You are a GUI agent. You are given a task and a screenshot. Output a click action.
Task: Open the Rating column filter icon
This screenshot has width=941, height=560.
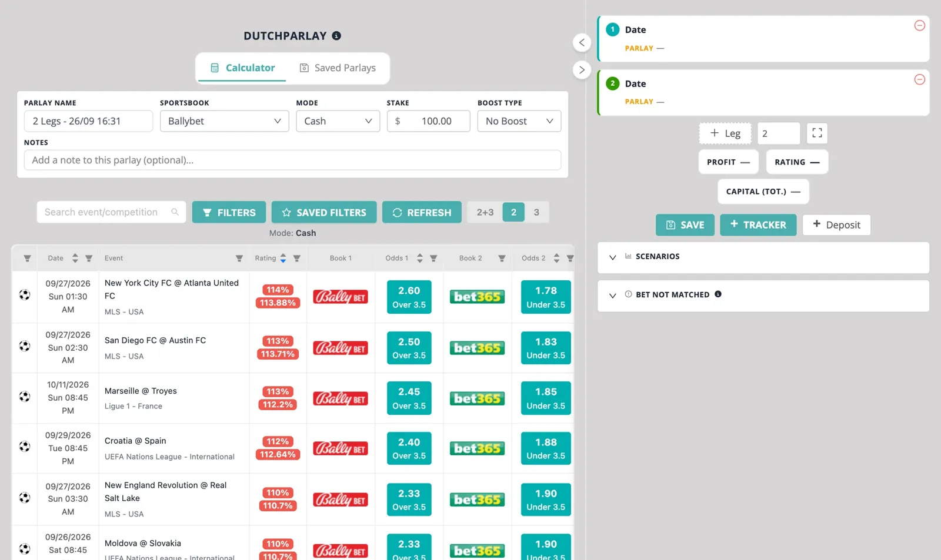[x=297, y=258]
